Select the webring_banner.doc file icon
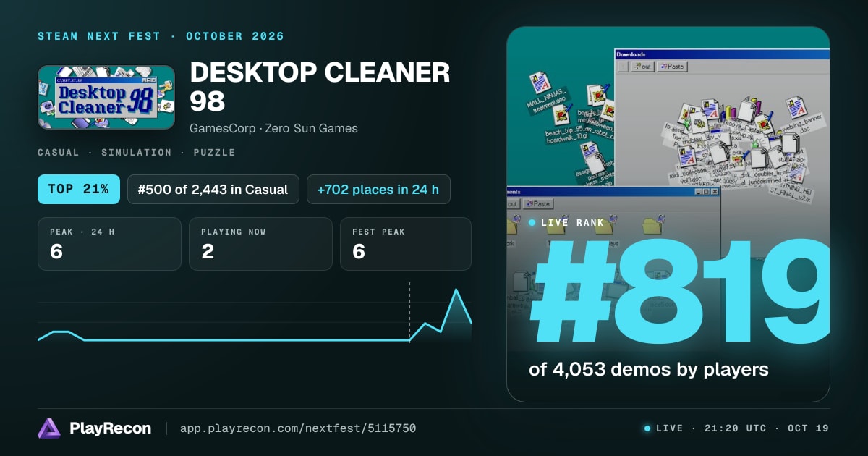Image resolution: width=868 pixels, height=456 pixels. pyautogui.click(x=796, y=107)
